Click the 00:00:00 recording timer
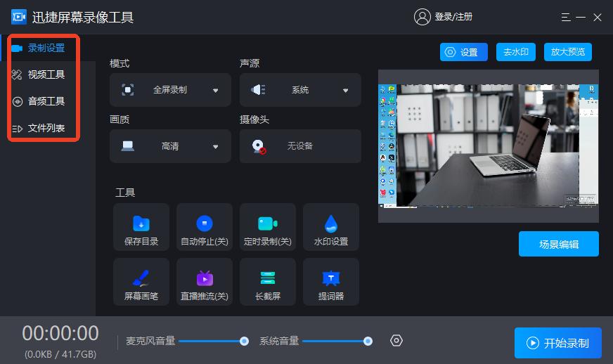Viewport: 613px width, 364px height. [60, 334]
